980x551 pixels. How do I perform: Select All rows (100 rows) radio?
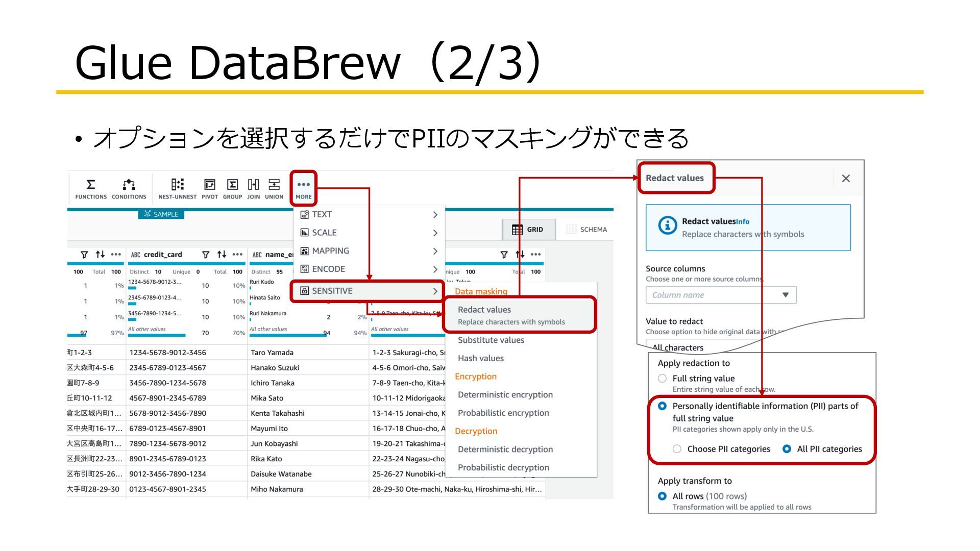[662, 496]
